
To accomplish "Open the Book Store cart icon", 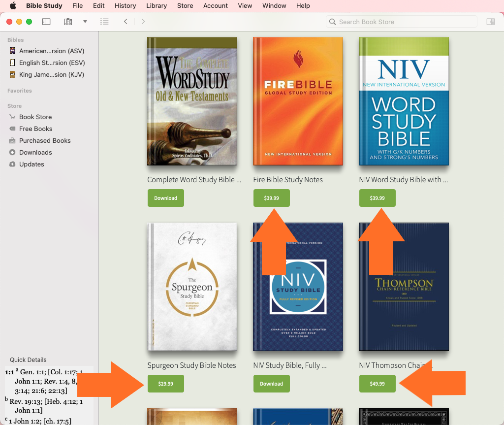I will [x=12, y=117].
